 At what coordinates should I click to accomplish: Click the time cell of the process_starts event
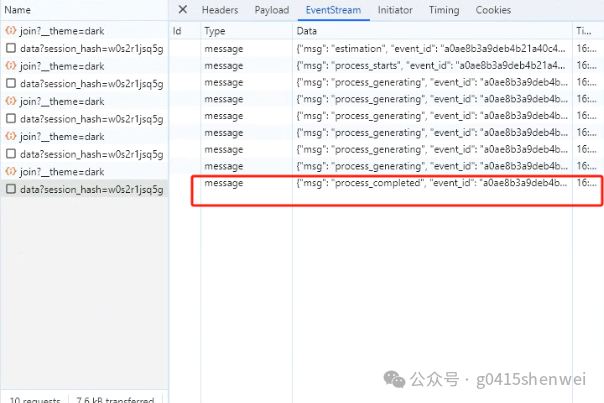tap(587, 65)
